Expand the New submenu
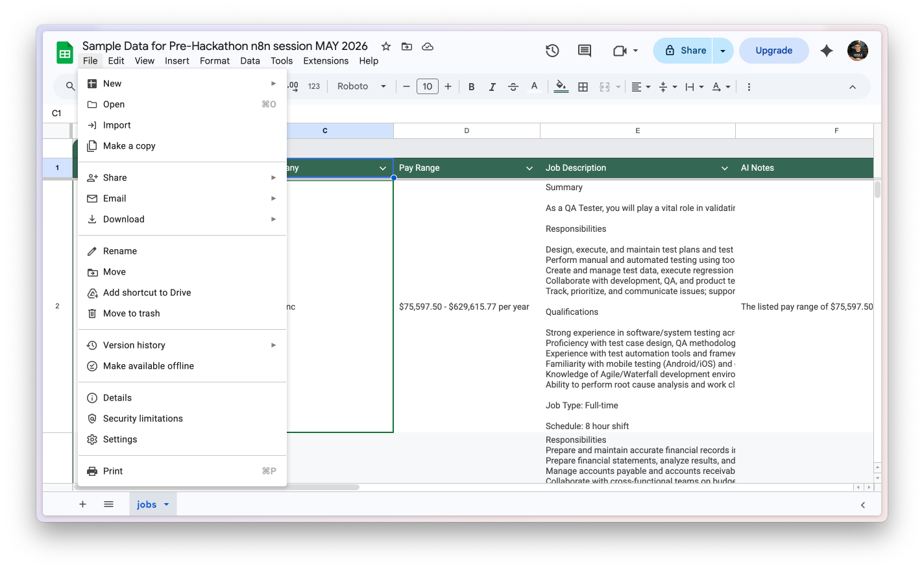Viewport: 924px width, 570px height. click(182, 84)
